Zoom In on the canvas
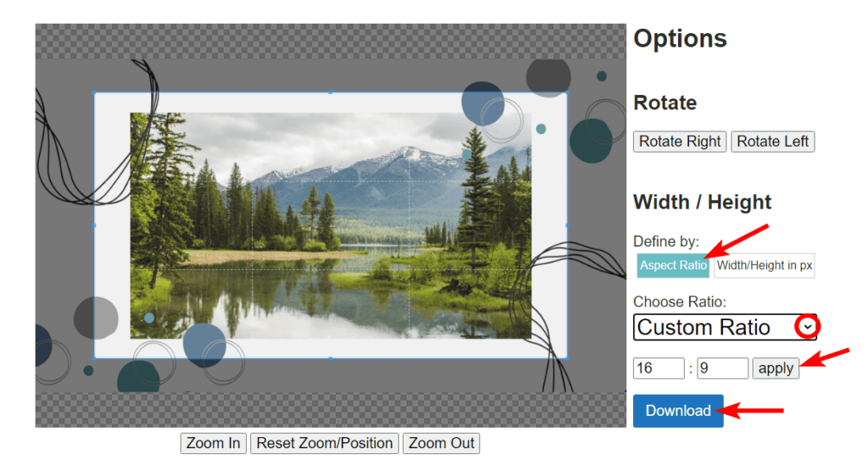868x471 pixels. click(213, 443)
